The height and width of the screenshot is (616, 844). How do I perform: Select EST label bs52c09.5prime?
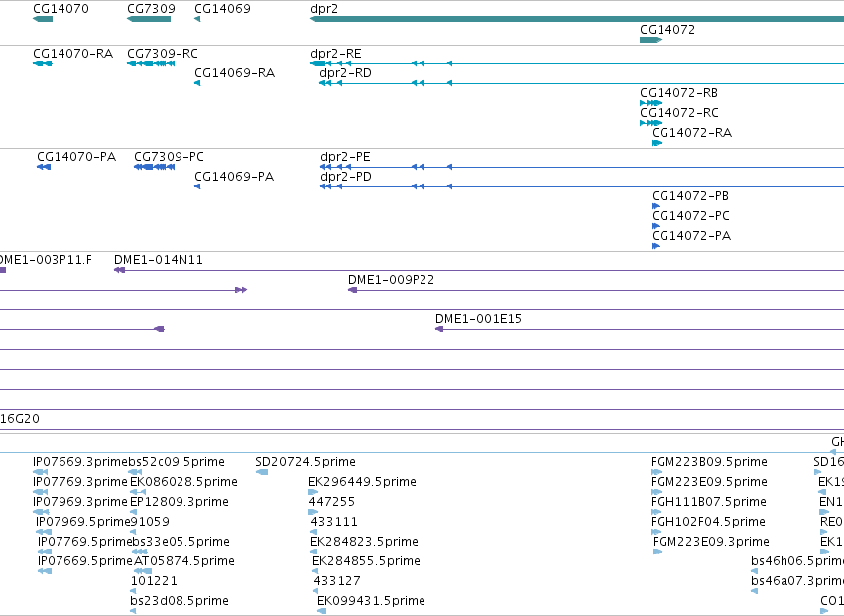(x=177, y=462)
